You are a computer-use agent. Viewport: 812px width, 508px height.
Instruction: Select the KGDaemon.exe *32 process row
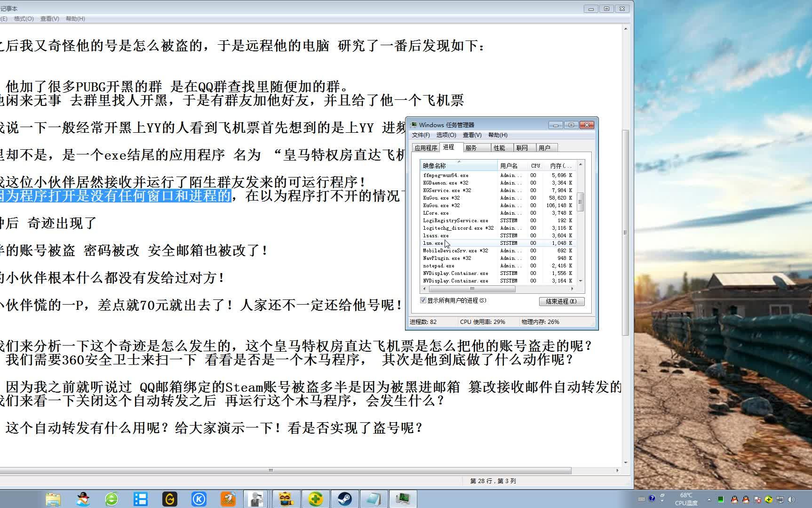[x=498, y=183]
